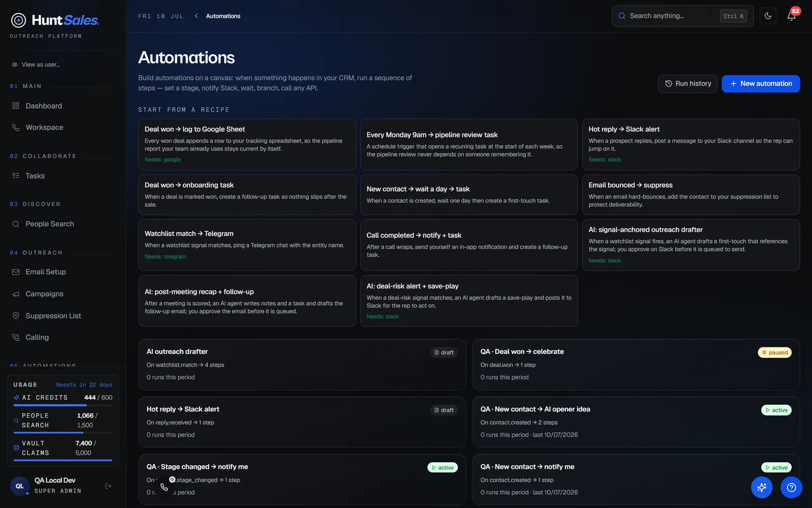Click the eye icon beside View as user
Viewport: 812px width, 508px height.
pyautogui.click(x=15, y=65)
